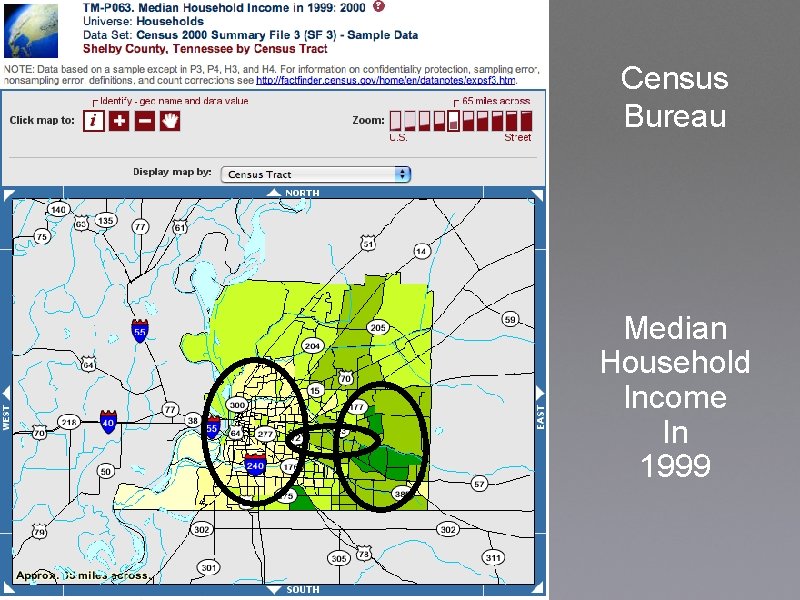Click the WEST pan arrow beside the map
800x600 pixels.
tap(6, 390)
